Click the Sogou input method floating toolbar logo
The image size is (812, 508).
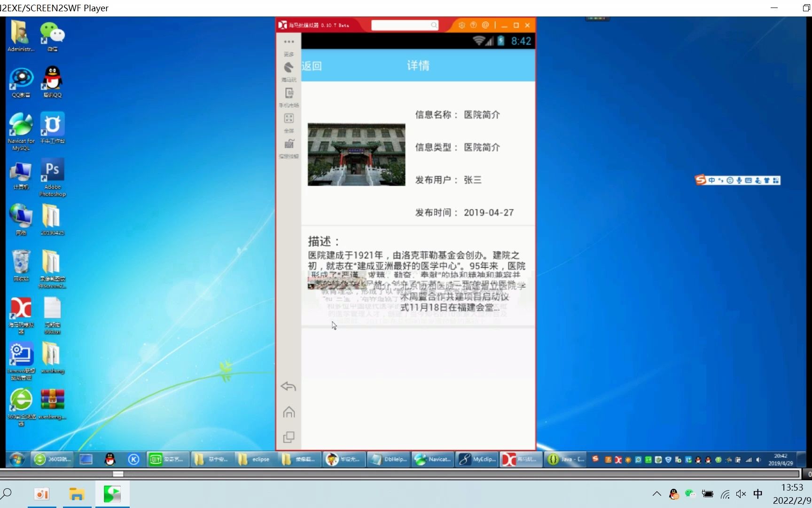[701, 180]
